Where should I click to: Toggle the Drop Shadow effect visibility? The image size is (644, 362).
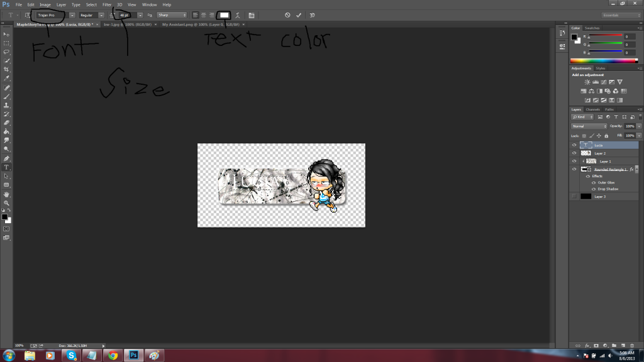pos(594,189)
